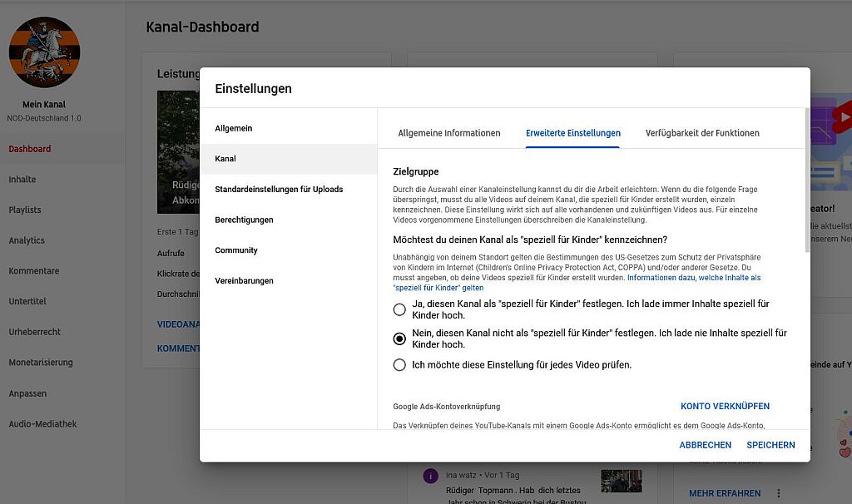Select 'Nein, diesen Kanal nicht' radio option
This screenshot has width=852, height=504.
(399, 338)
